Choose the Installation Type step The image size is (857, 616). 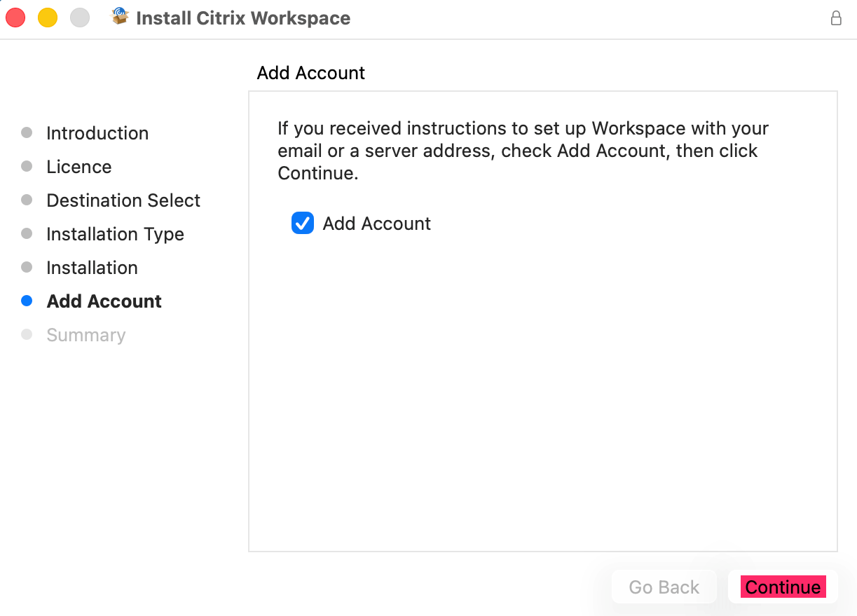pos(115,234)
